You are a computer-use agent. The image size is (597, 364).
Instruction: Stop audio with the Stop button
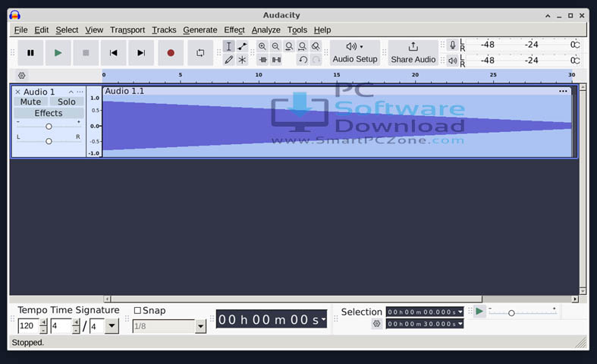(86, 53)
